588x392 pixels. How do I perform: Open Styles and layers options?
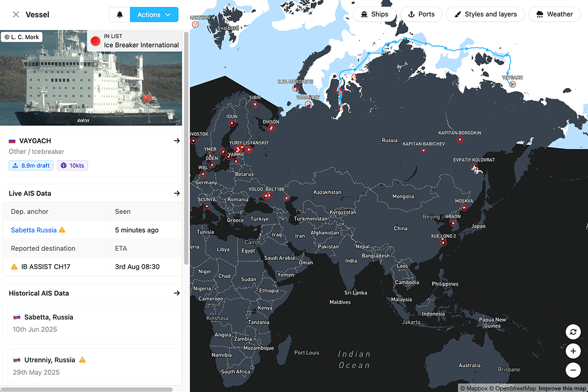coord(485,14)
